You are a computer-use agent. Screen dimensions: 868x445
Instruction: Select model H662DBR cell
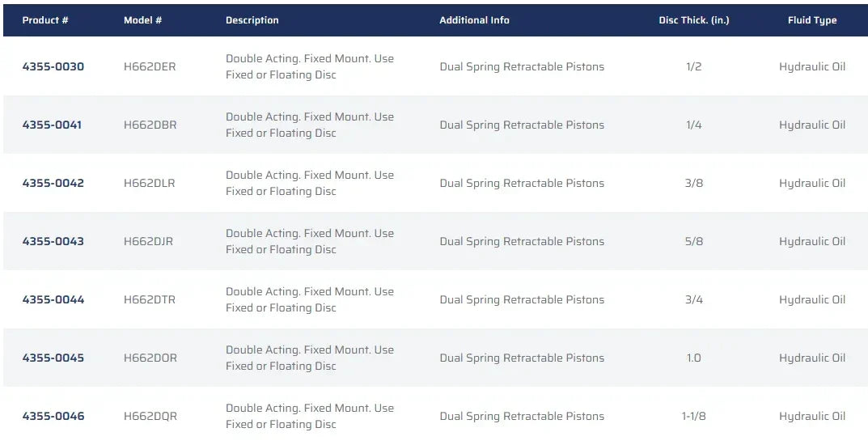click(x=150, y=125)
